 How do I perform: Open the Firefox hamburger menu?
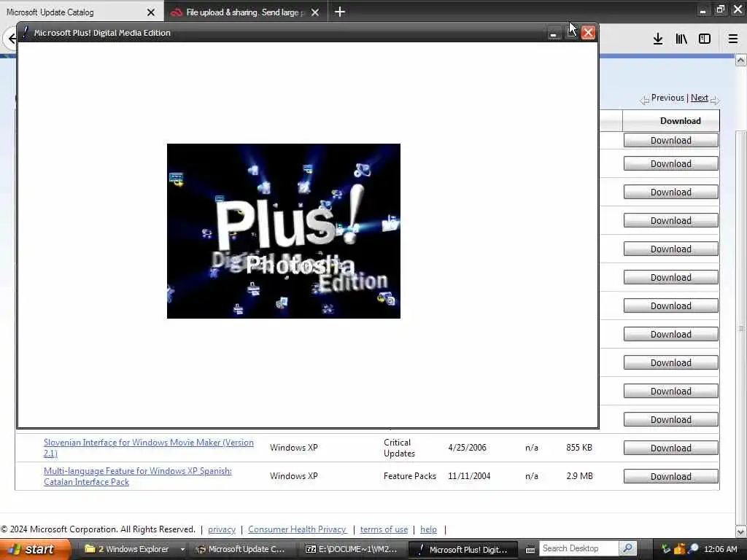pos(733,39)
